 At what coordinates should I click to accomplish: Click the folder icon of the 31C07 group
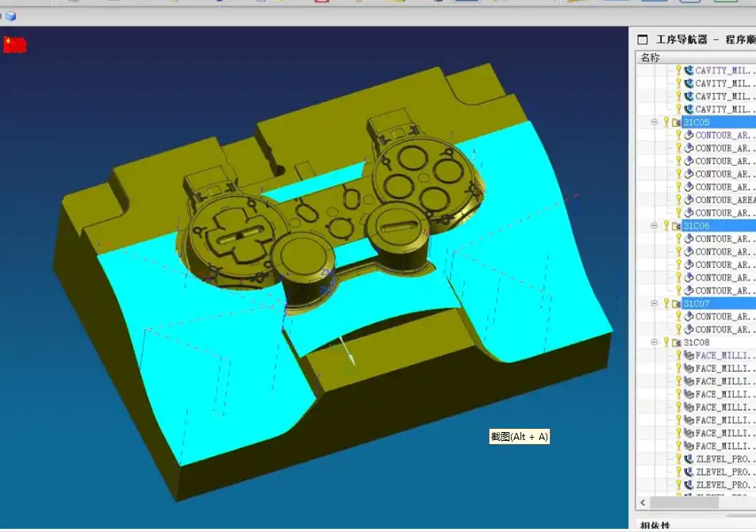676,304
